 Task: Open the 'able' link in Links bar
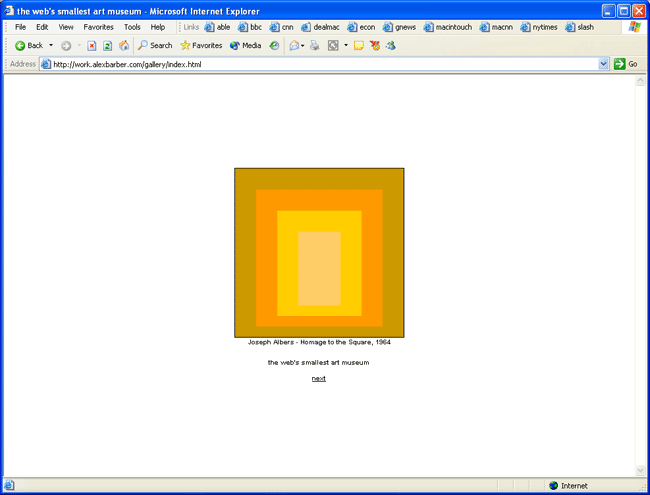pos(218,27)
